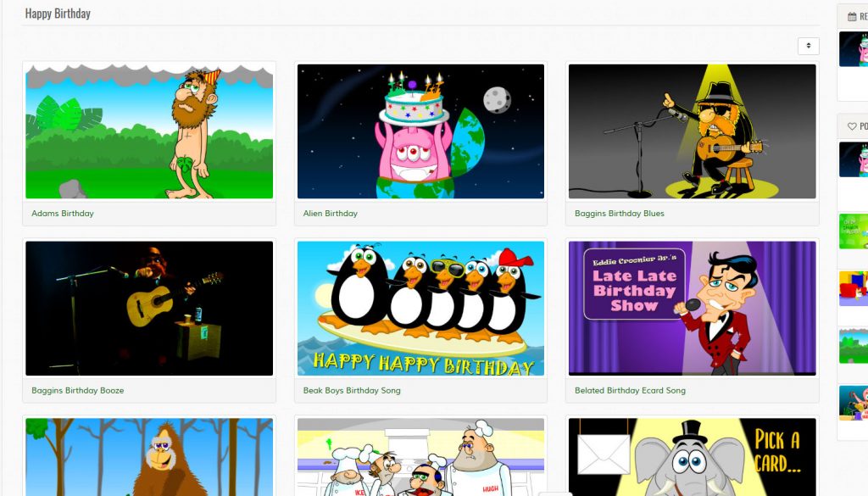Follow the Baggins Birthday Blues title link
This screenshot has height=496, width=868.
619,214
